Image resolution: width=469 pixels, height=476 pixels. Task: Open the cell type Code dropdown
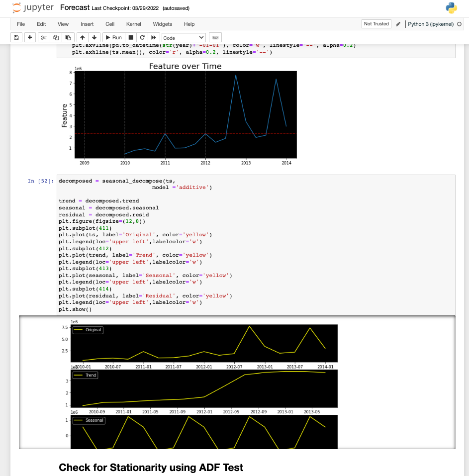point(184,37)
